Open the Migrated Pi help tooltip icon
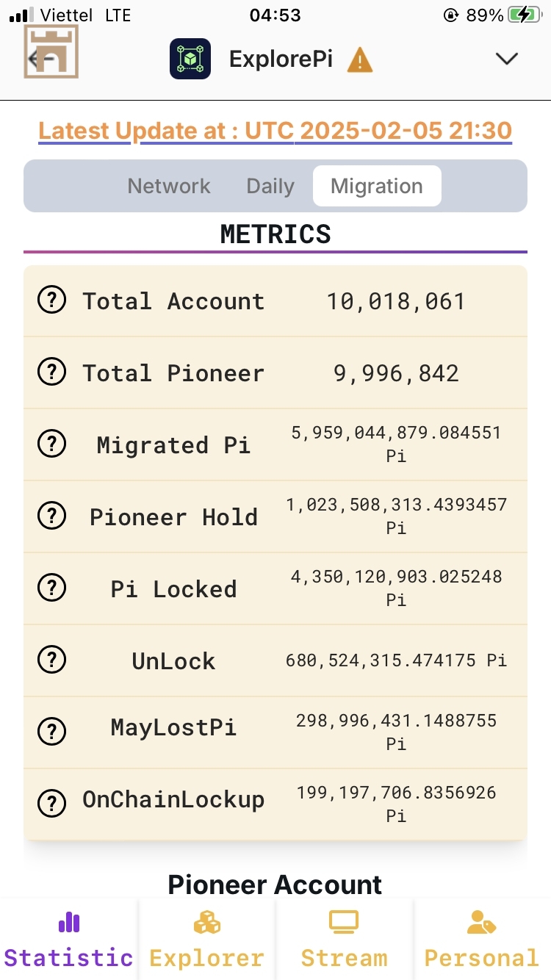The width and height of the screenshot is (551, 980). pos(51,444)
